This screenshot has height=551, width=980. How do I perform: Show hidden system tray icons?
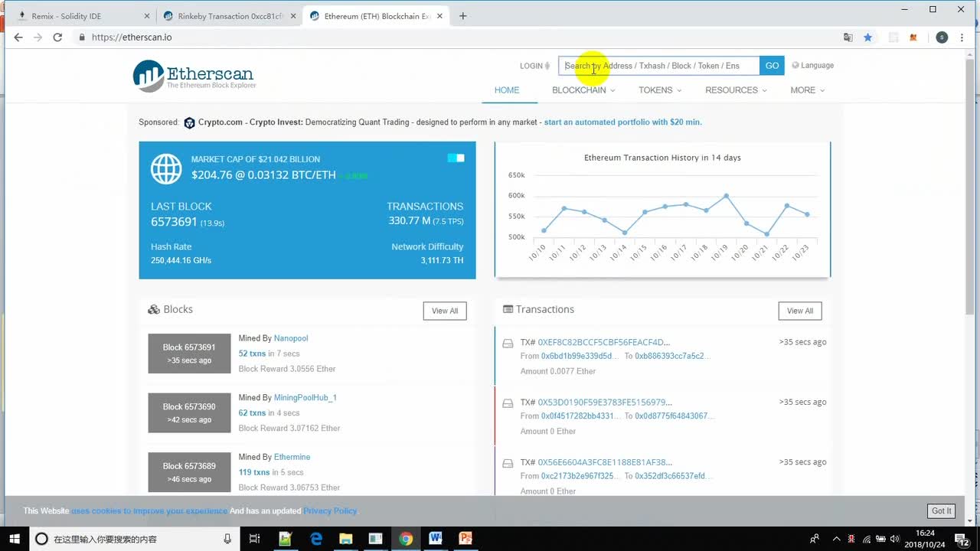(836, 539)
